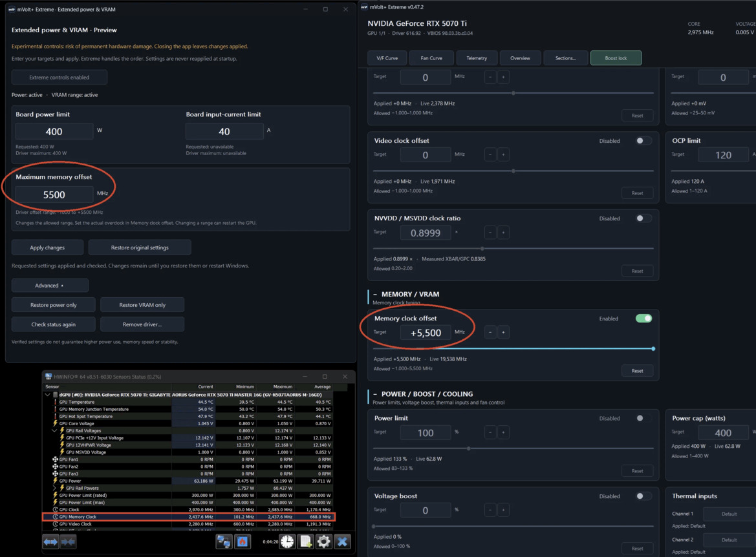Adjust the Memory clock offset slider handle
Viewport: 756px width, 557px height.
click(x=653, y=348)
